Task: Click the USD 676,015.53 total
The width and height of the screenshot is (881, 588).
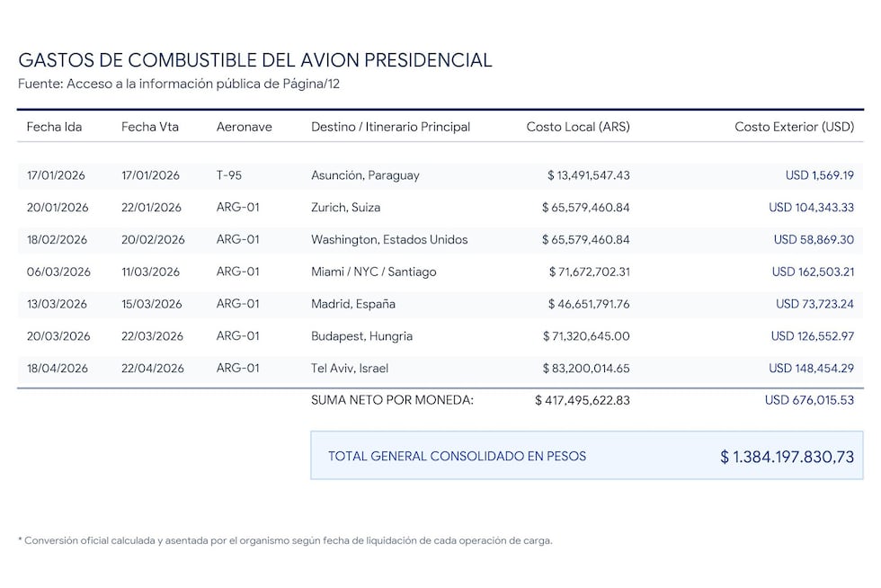Action: (809, 400)
